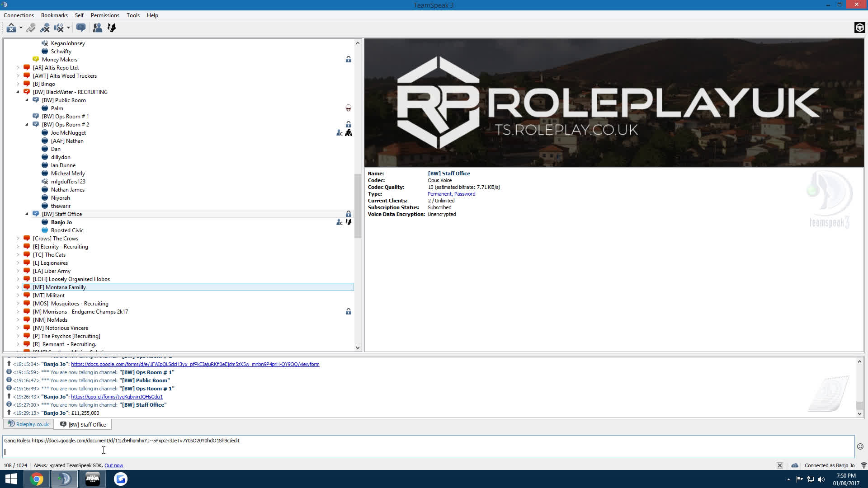Disconnect from the server using toolbar icon
868x488 pixels.
tap(11, 28)
